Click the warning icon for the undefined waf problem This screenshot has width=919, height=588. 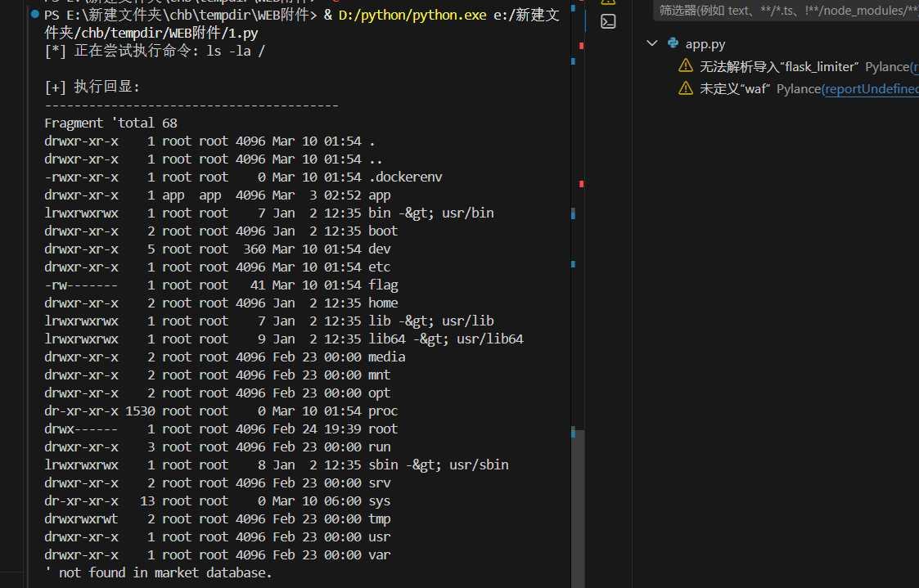coord(686,88)
